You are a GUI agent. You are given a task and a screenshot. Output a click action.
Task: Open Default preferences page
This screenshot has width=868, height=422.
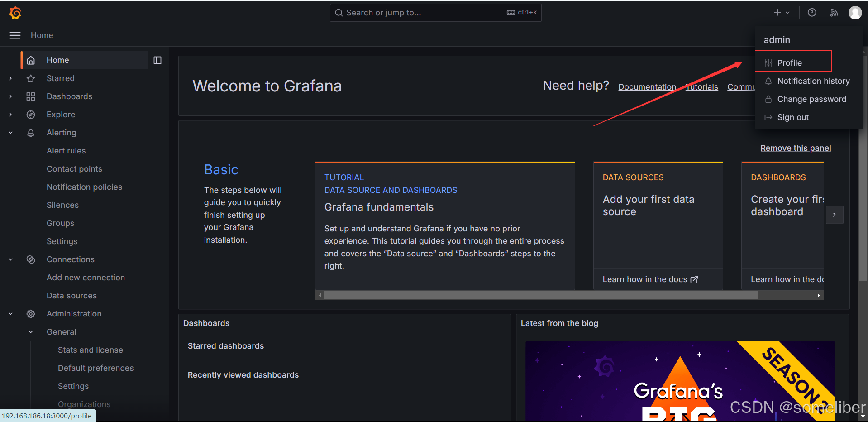point(95,368)
